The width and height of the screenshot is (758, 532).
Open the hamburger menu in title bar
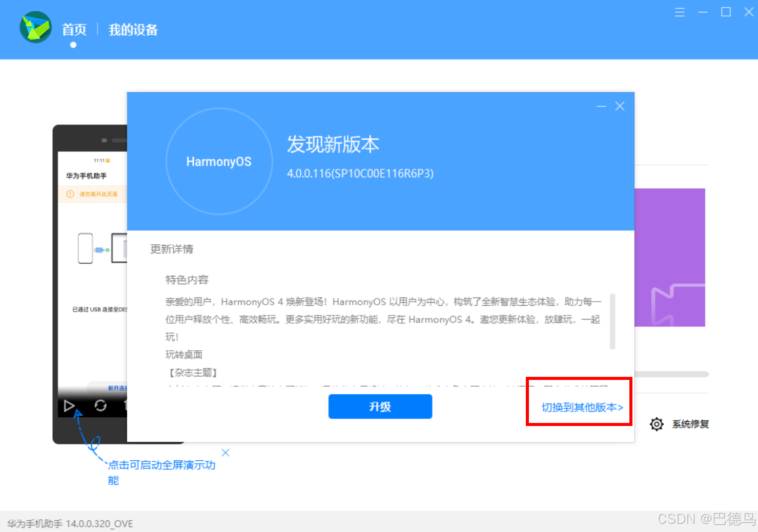coord(680,12)
